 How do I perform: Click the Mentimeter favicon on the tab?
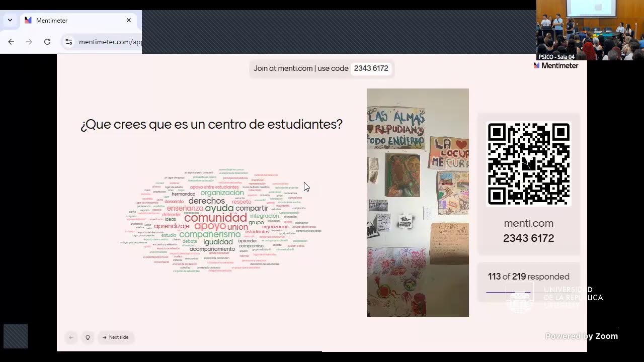pyautogui.click(x=28, y=21)
